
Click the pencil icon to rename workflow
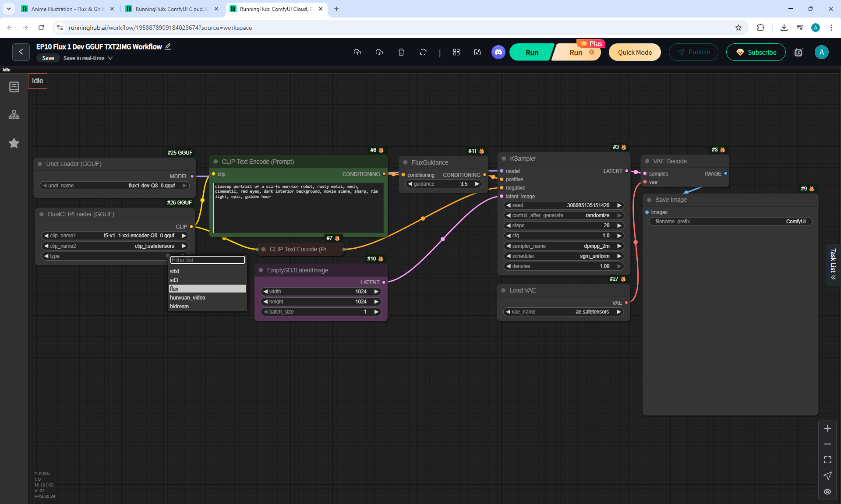168,46
